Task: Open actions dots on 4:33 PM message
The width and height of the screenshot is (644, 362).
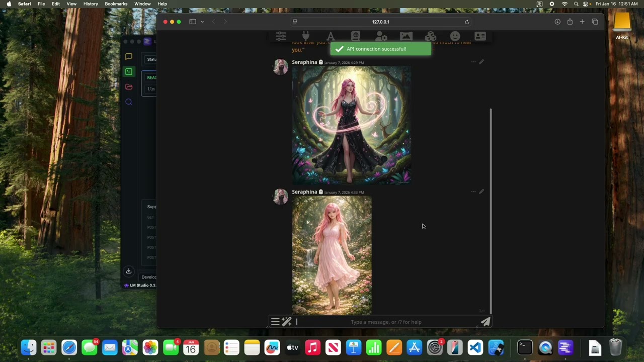Action: [473, 192]
